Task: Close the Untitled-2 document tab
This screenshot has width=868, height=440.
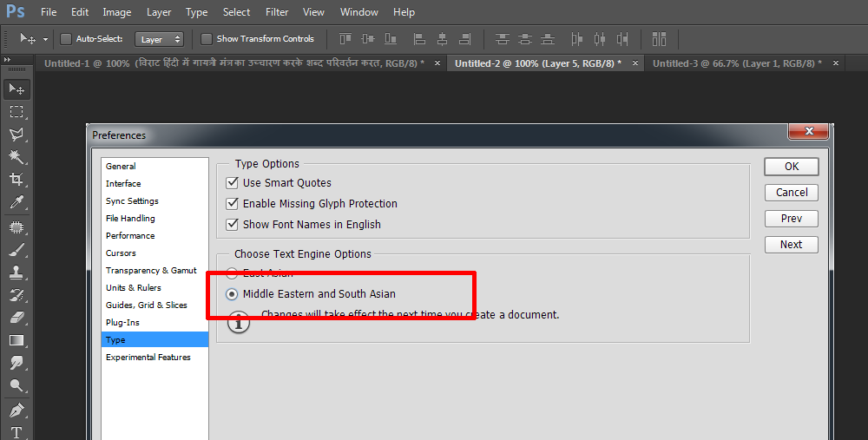Action: (x=635, y=63)
